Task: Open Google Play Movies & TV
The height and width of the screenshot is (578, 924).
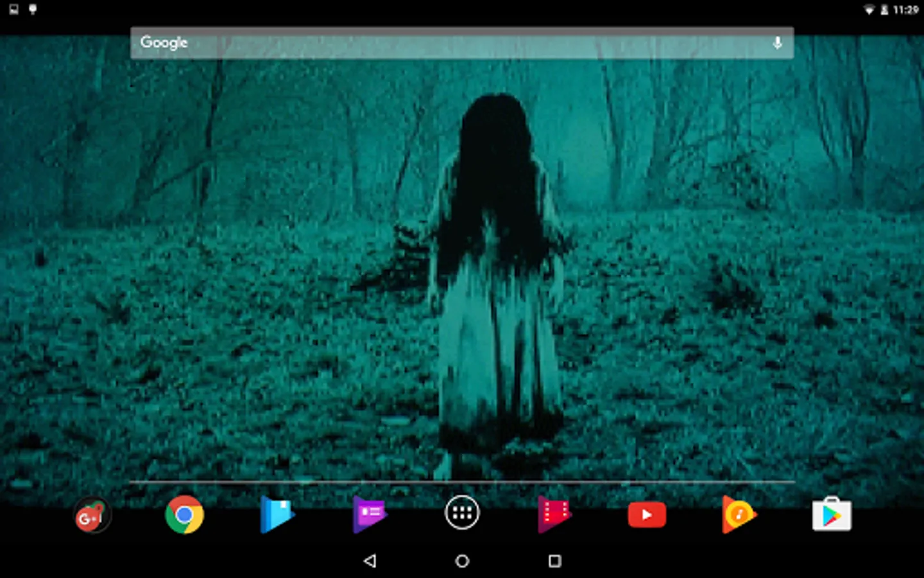Action: point(554,514)
